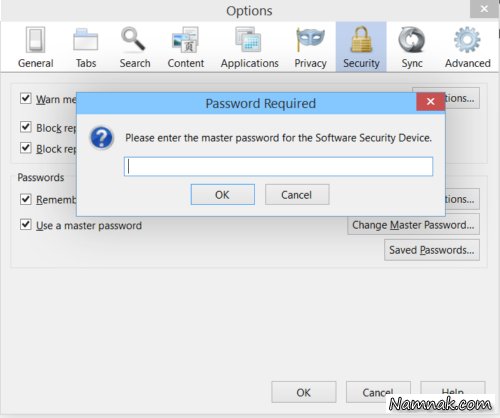Image resolution: width=500 pixels, height=418 pixels.
Task: Click the Security padlock tab
Action: [x=361, y=47]
